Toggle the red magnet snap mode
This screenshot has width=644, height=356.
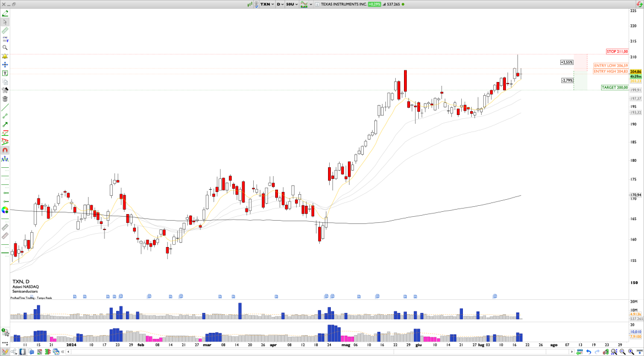5,150
